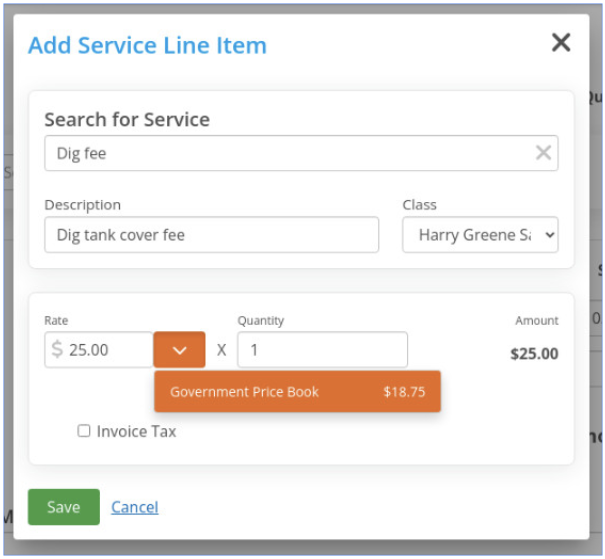Save the service line item
Image resolution: width=605 pixels, height=559 pixels.
tap(64, 507)
